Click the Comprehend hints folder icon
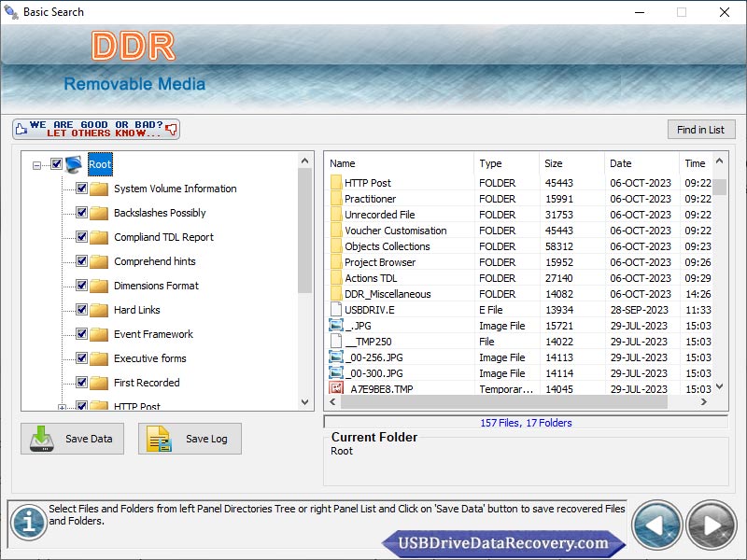Screen dimensions: 747x560 point(99,261)
